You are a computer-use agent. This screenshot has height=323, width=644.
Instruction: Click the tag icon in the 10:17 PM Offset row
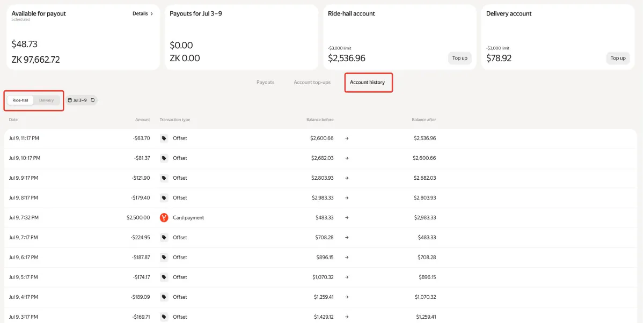coord(164,158)
